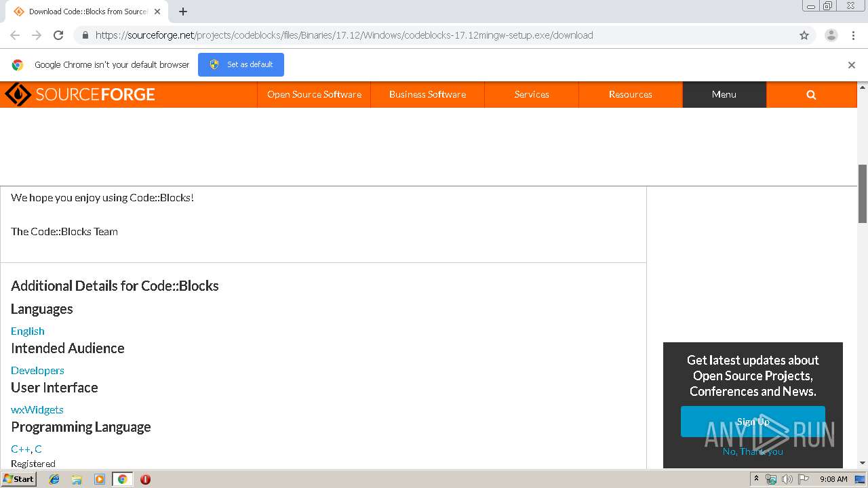Viewport: 868px width, 488px height.
Task: Open the wxWidgets link
Action: point(37,409)
